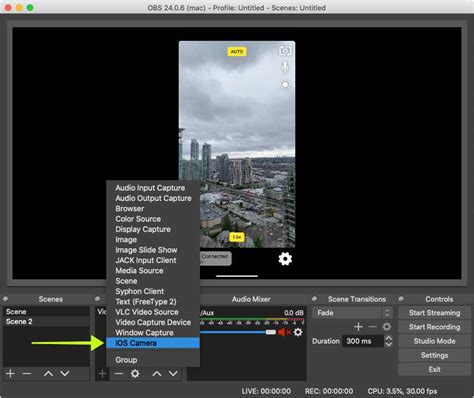Remove selected source with minus icon

coord(118,374)
